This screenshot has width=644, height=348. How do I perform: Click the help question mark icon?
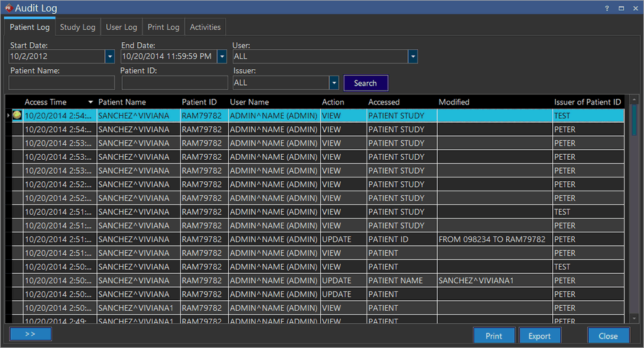[x=607, y=8]
